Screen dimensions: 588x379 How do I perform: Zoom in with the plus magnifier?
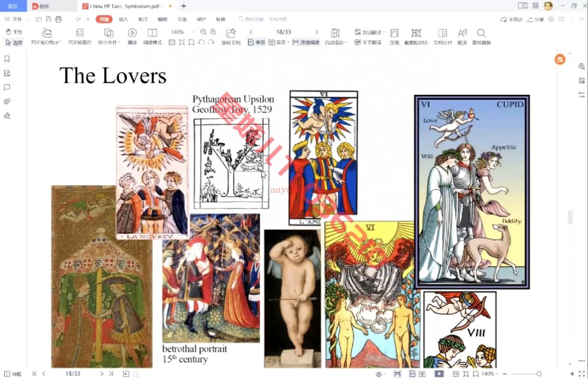pos(213,32)
